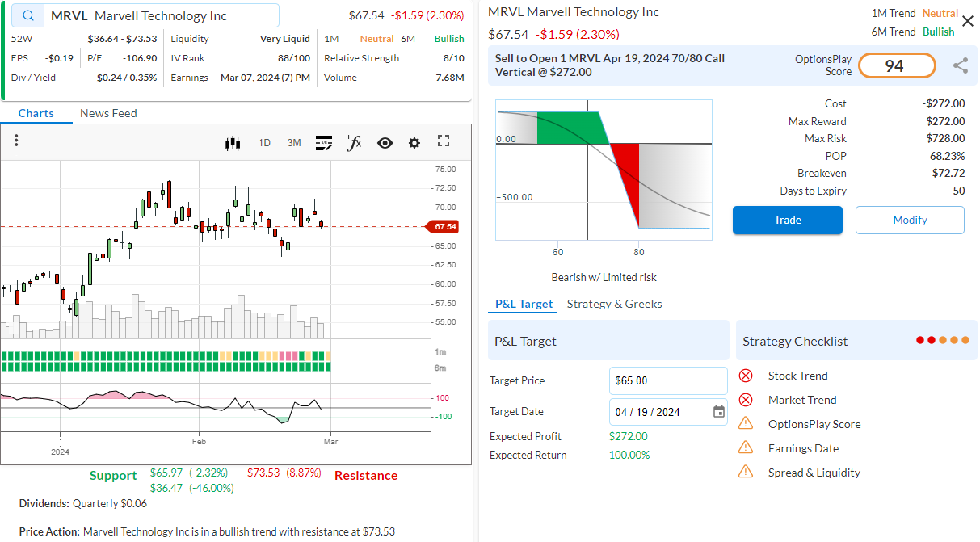Screen dimensions: 980x542
Task: Click the $36.47 support level
Action: [x=167, y=488]
